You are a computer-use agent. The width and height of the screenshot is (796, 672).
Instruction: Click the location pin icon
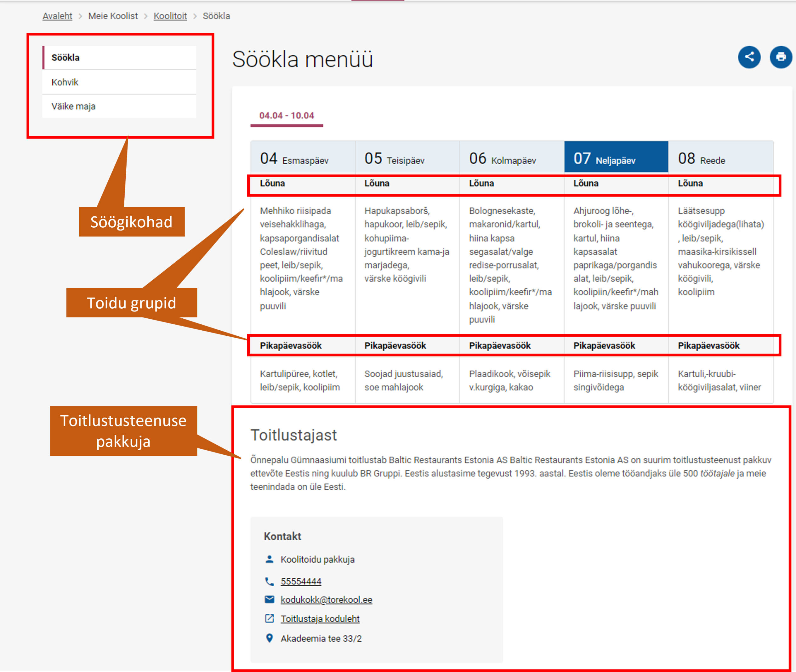pos(269,638)
